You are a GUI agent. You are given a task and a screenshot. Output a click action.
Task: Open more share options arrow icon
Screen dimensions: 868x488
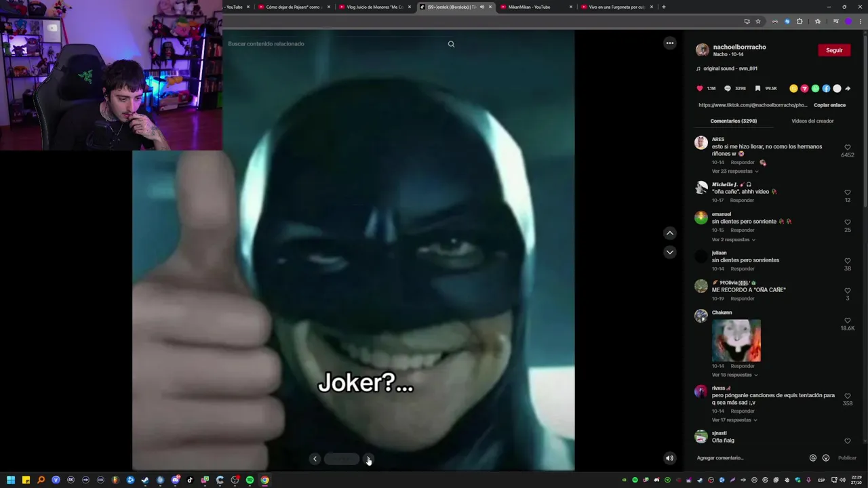click(x=848, y=88)
